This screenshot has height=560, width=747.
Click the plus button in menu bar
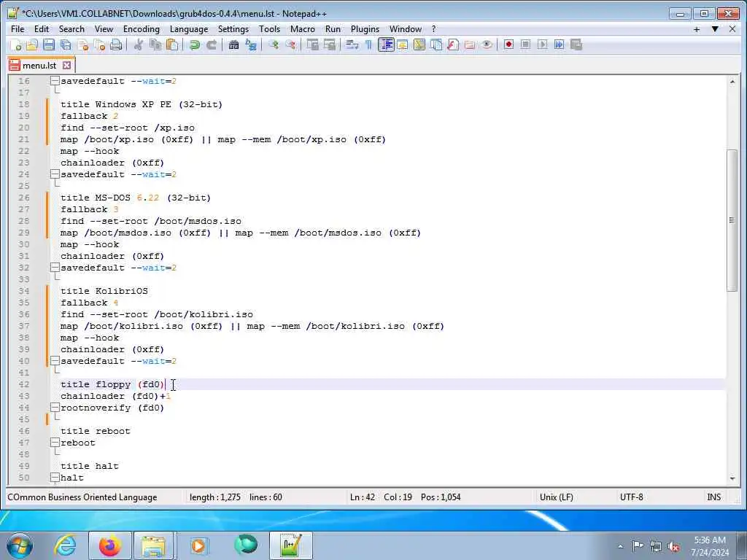tap(697, 29)
